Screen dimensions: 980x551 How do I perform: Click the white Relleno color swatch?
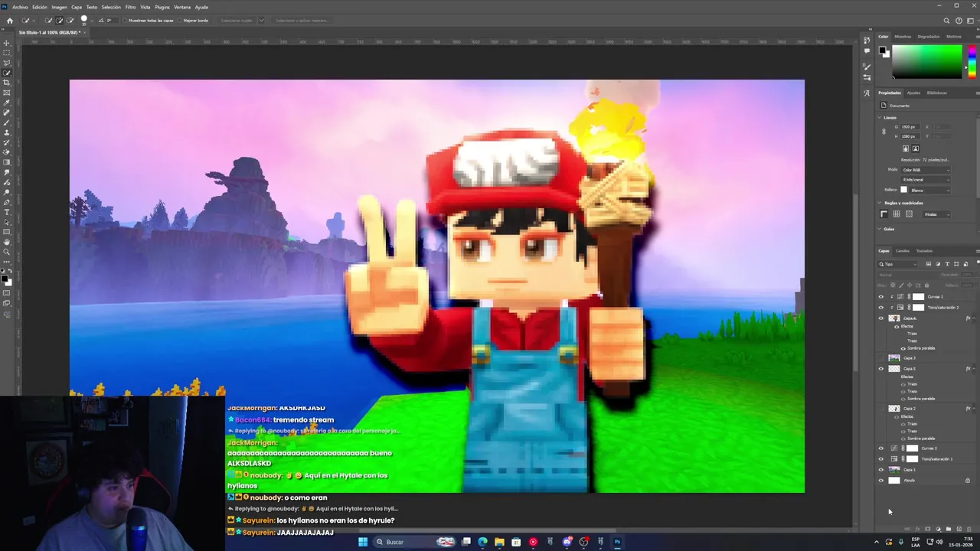[x=904, y=190]
